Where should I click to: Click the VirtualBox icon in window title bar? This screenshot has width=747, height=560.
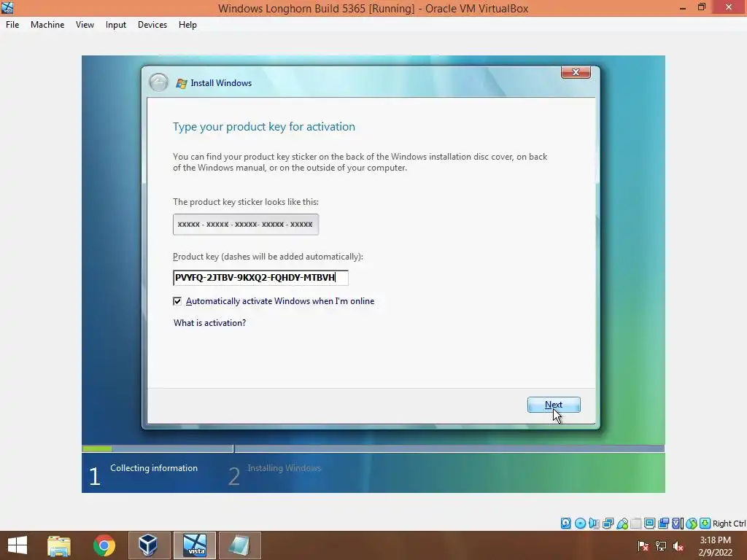pyautogui.click(x=7, y=7)
